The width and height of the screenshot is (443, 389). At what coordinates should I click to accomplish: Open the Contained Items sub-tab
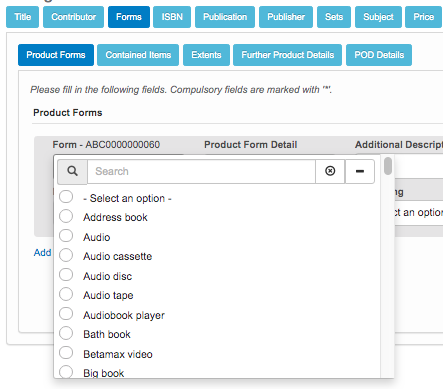point(138,55)
